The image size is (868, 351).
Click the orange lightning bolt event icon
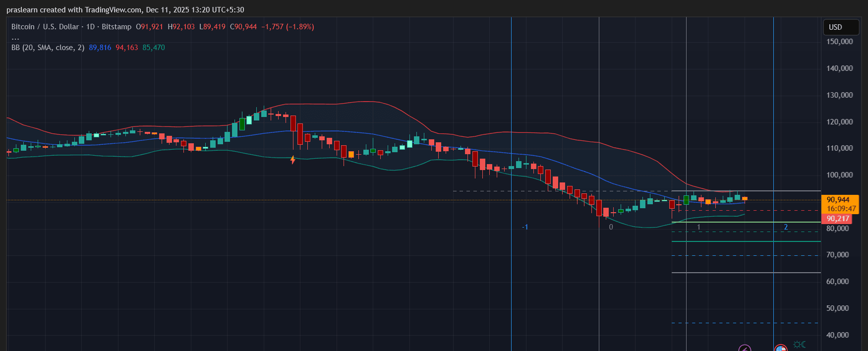pos(292,160)
